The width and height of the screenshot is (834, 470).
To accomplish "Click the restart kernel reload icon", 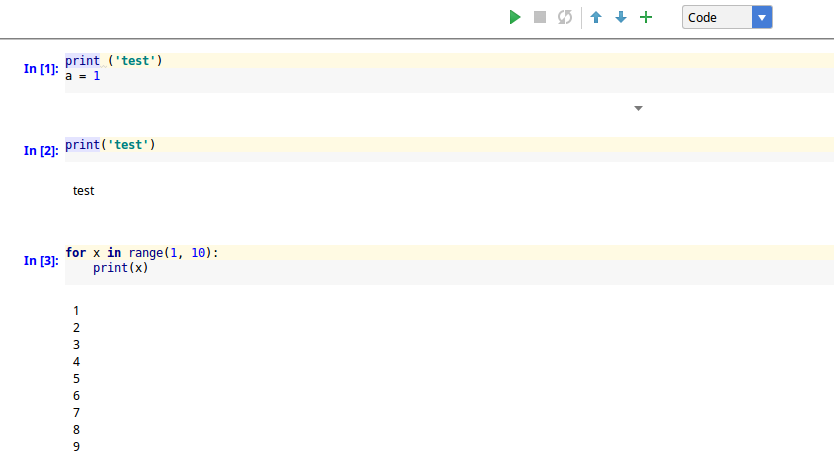I will 565,17.
